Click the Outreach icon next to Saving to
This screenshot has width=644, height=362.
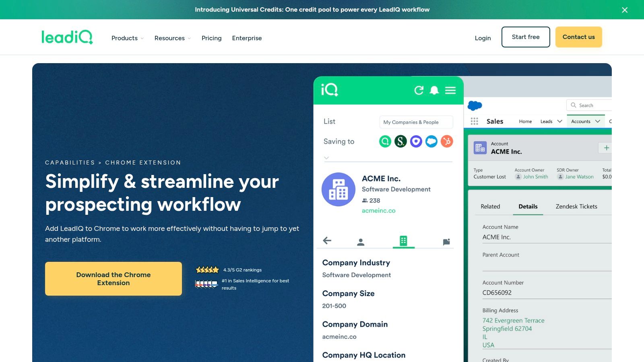coord(416,141)
